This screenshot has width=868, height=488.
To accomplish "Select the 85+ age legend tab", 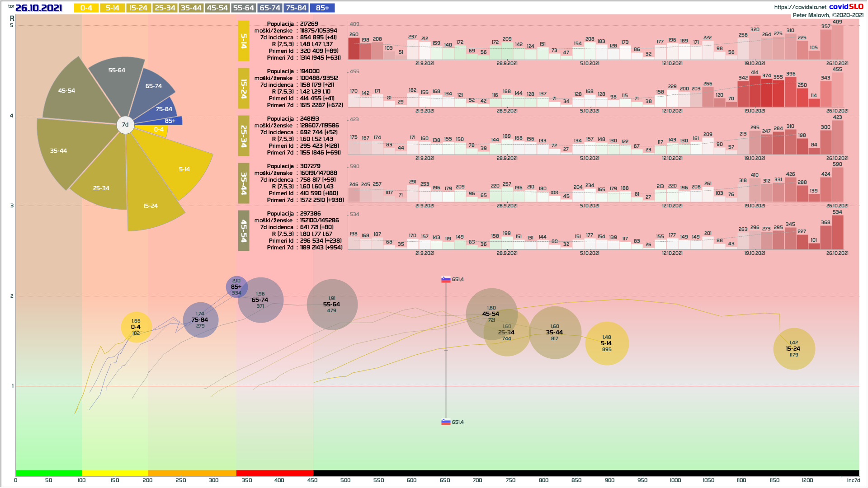I will point(322,8).
